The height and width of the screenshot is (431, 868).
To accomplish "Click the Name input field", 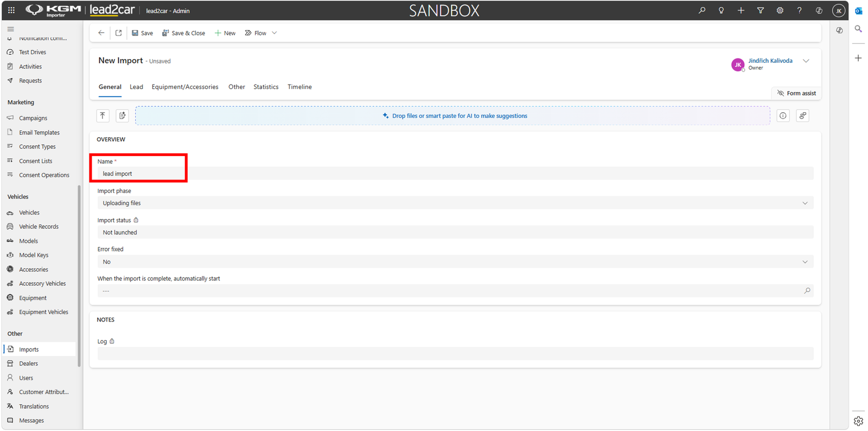I will pyautogui.click(x=455, y=174).
